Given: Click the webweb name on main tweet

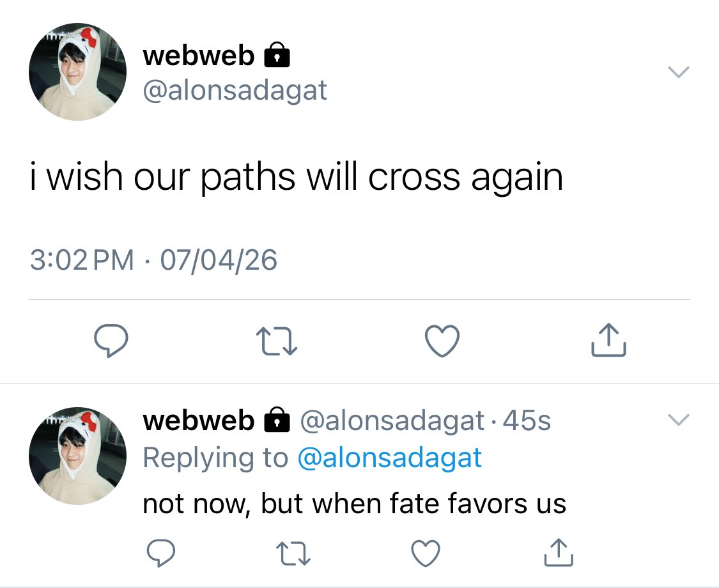Looking at the screenshot, I should (199, 55).
